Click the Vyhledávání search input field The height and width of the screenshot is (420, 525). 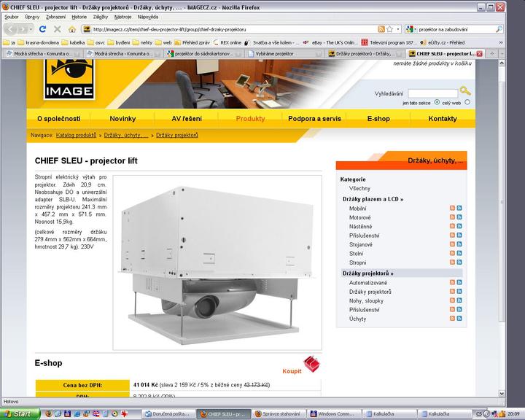(x=432, y=93)
